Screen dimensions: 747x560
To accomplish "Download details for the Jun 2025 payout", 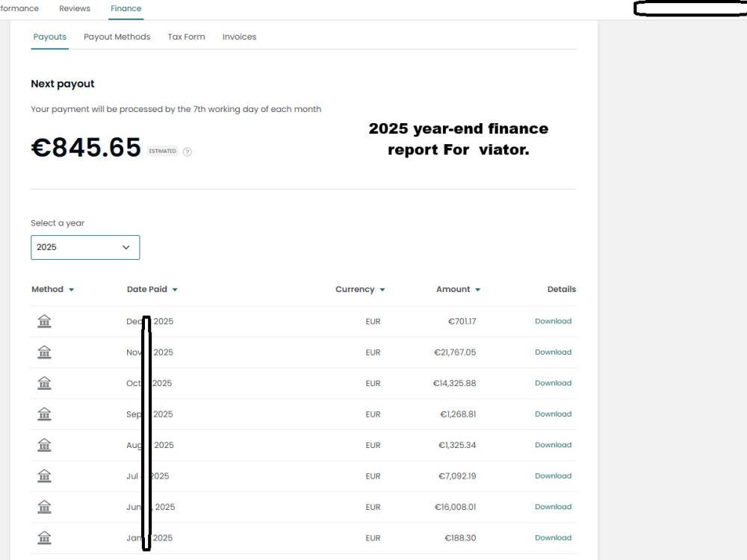I will [x=553, y=507].
